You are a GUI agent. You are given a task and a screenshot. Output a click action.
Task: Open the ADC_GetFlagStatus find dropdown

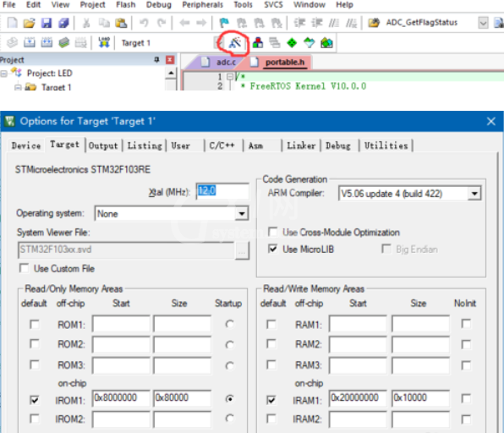(483, 23)
